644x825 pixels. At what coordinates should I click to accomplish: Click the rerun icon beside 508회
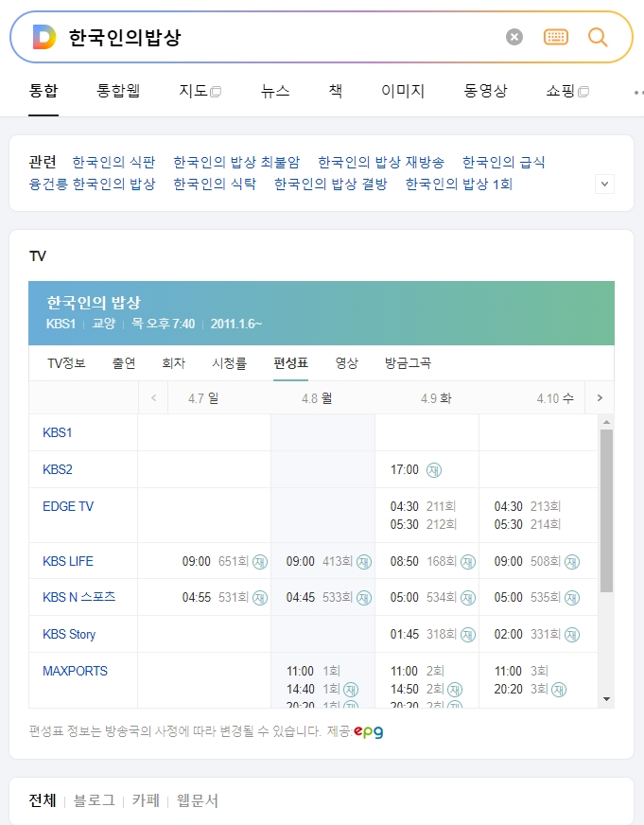click(572, 562)
